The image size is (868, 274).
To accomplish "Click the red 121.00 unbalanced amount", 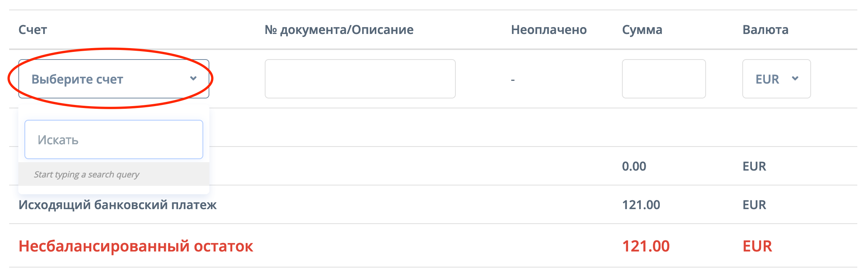I will pos(646,246).
